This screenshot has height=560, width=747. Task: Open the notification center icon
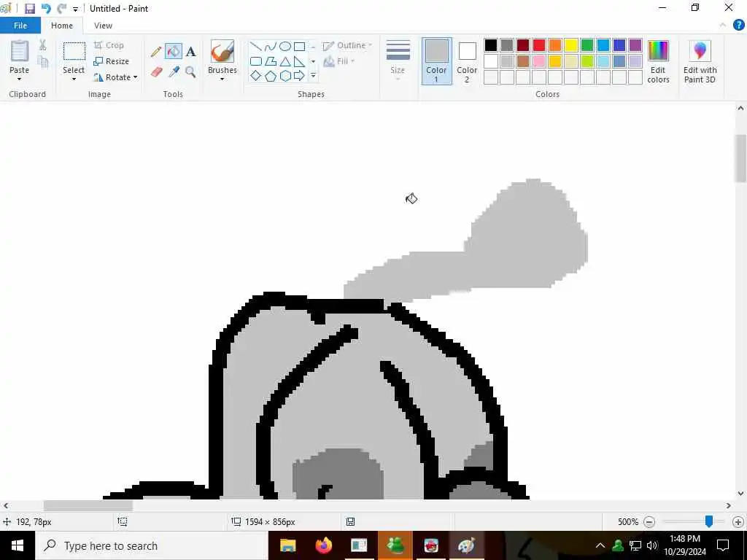point(723,545)
